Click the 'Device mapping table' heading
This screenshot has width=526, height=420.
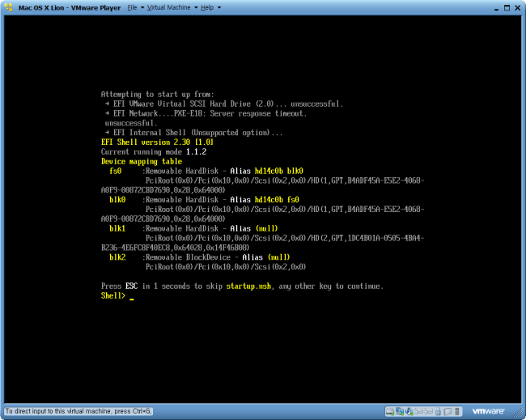tap(142, 161)
